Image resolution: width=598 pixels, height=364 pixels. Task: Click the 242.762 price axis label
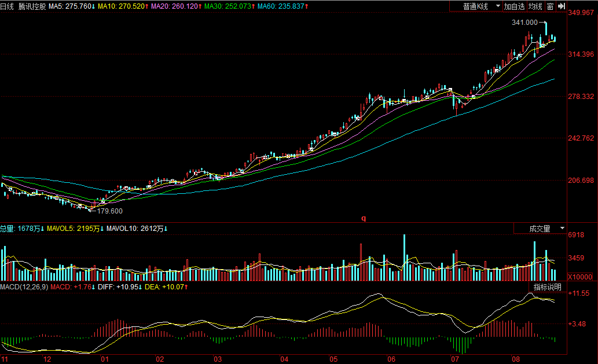[581, 138]
